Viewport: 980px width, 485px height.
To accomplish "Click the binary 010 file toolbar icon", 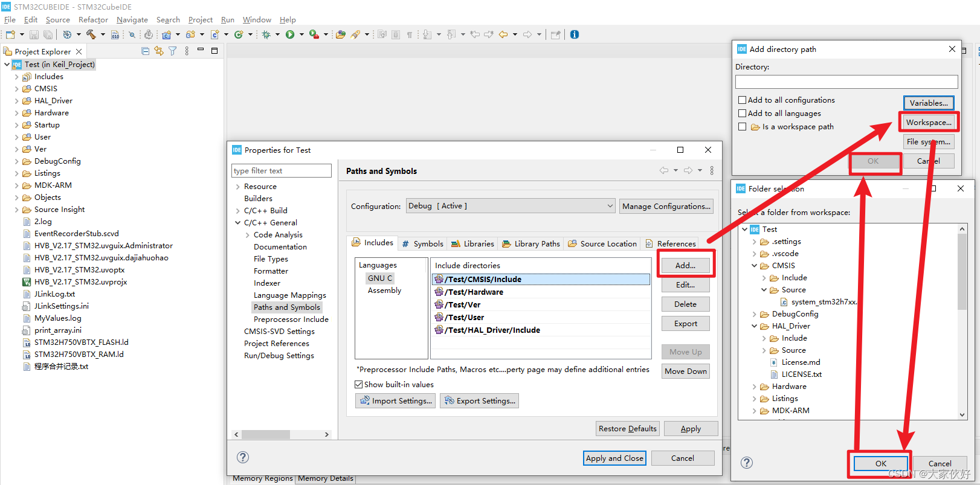I will [115, 34].
